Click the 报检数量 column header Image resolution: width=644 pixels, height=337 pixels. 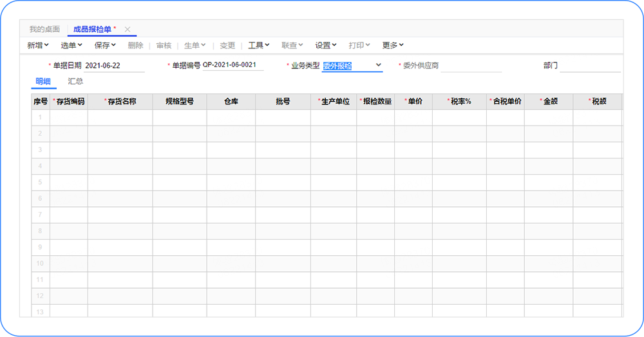(375, 102)
